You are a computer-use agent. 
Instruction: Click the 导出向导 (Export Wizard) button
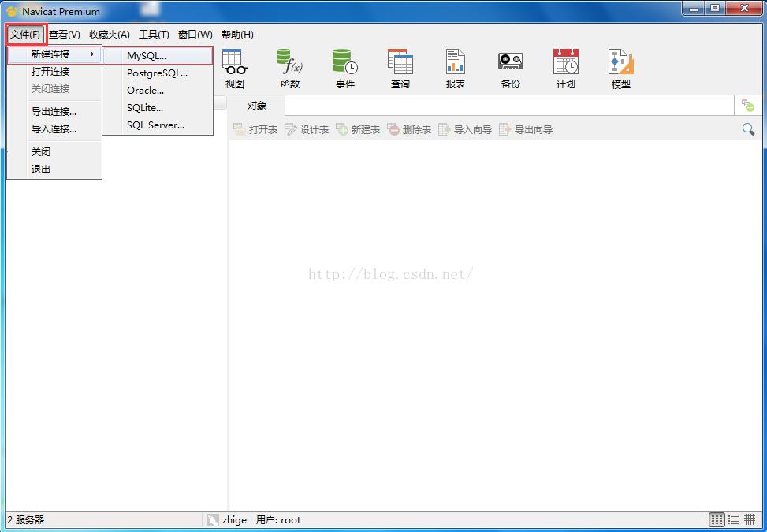point(526,129)
